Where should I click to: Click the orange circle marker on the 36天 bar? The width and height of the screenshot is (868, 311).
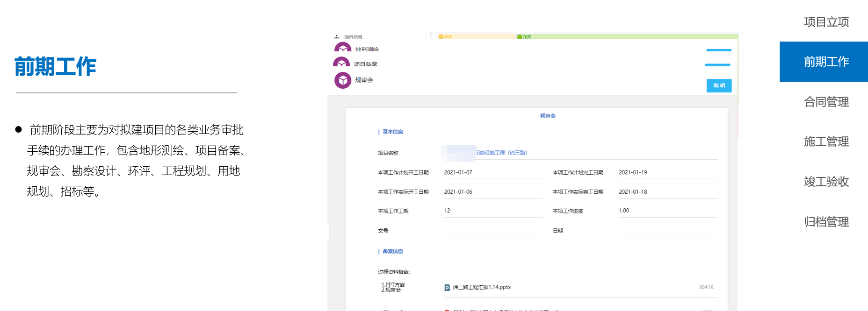(x=441, y=37)
